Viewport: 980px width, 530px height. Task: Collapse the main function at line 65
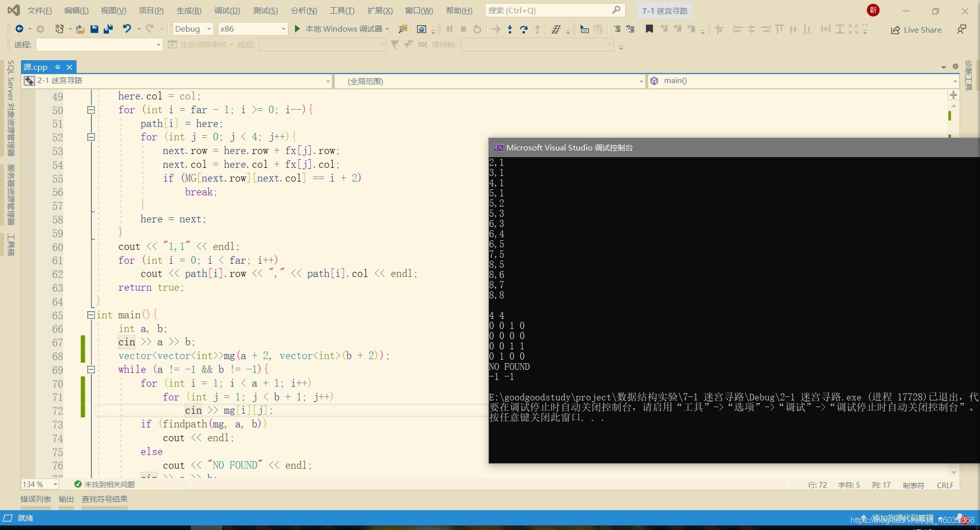pyautogui.click(x=91, y=315)
